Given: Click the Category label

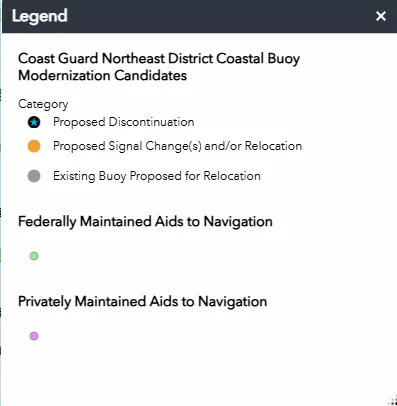Looking at the screenshot, I should (x=43, y=104).
